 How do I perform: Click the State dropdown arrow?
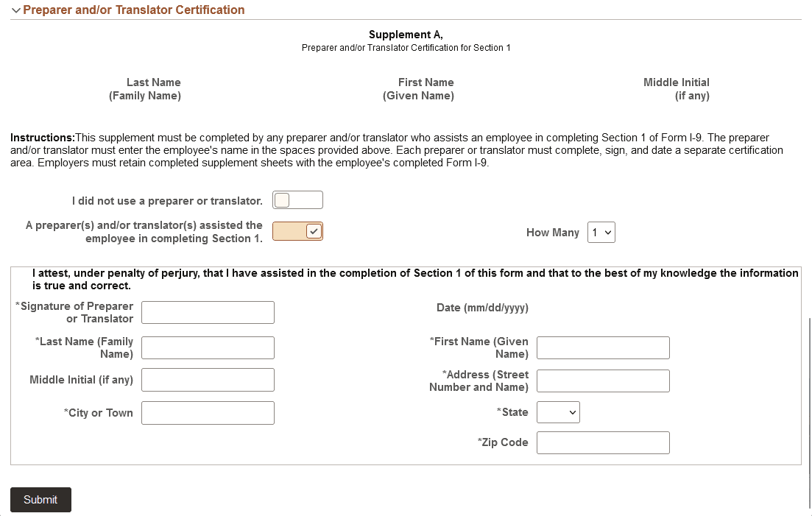coord(571,412)
